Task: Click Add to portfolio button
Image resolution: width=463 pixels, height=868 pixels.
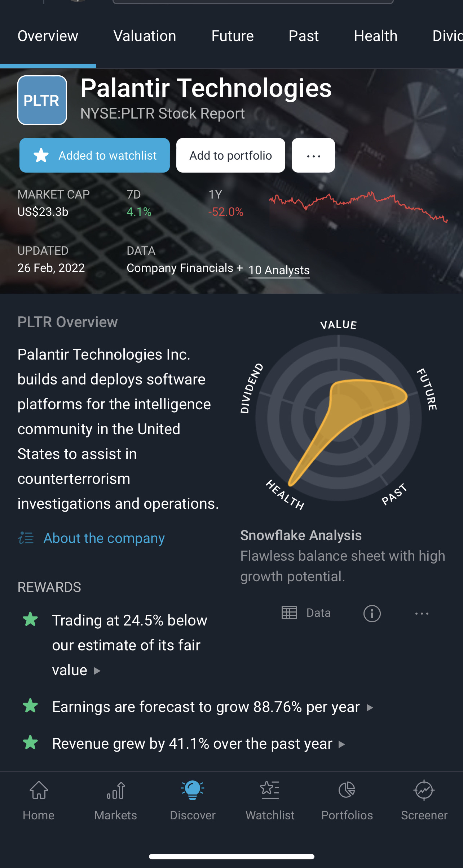Action: (230, 155)
